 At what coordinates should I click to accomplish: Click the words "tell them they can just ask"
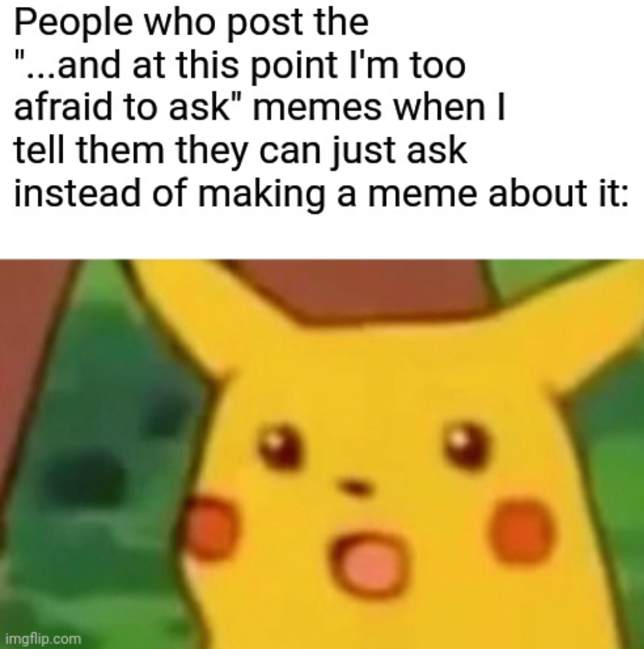[241, 151]
